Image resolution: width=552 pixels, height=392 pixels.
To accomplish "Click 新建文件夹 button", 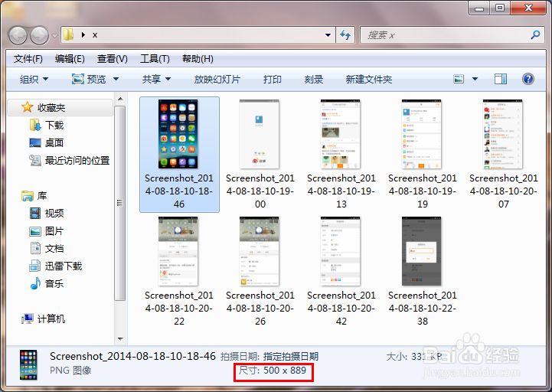I will (368, 80).
